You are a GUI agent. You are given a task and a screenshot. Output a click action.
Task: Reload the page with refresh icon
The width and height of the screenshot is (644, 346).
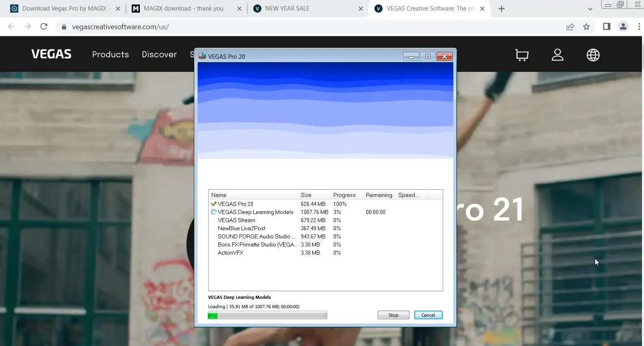(44, 26)
